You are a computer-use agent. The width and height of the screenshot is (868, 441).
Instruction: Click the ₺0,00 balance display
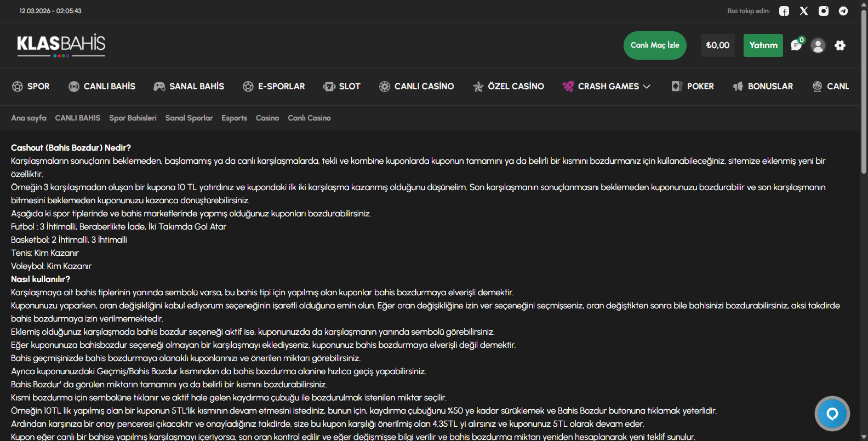(717, 45)
